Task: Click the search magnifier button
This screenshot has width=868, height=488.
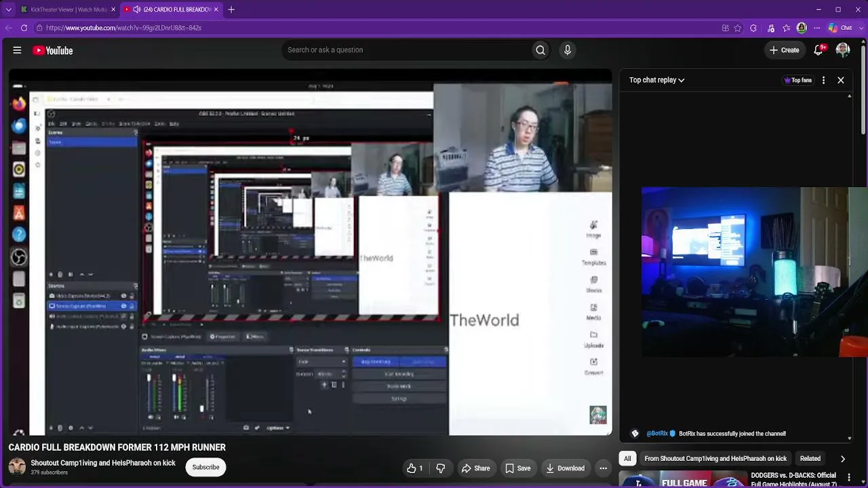Action: 540,49
